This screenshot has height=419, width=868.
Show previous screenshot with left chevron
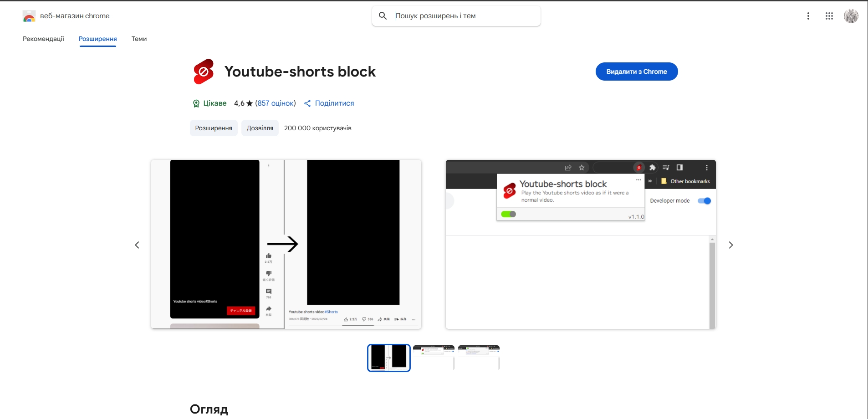pos(137,245)
